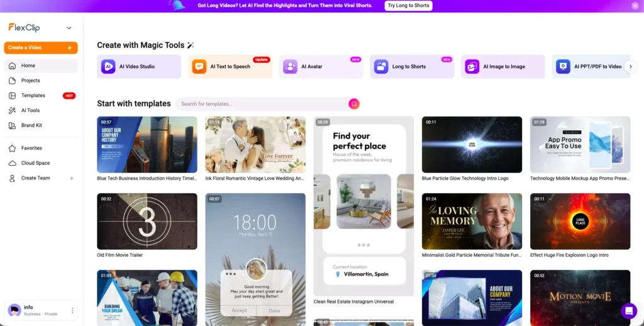Image resolution: width=644 pixels, height=326 pixels.
Task: Click the AI Text to Speech icon
Action: point(199,67)
